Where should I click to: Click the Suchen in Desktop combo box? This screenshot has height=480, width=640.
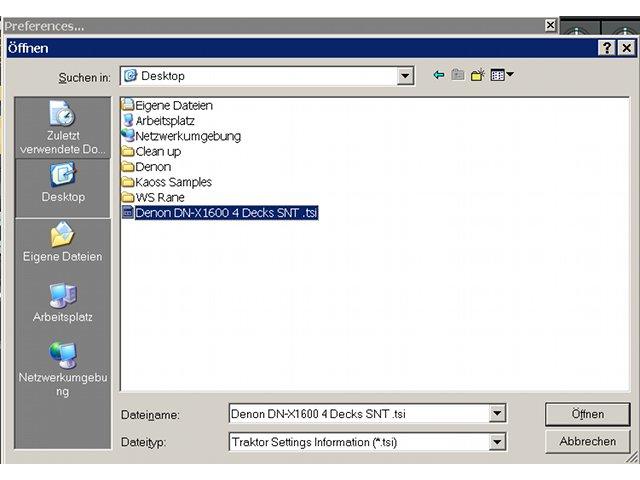(267, 76)
